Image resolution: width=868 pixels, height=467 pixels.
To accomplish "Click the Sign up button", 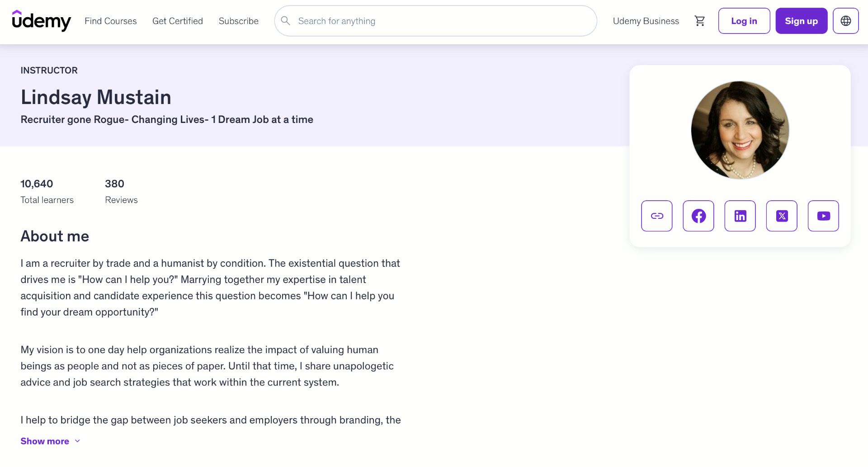I will click(802, 21).
